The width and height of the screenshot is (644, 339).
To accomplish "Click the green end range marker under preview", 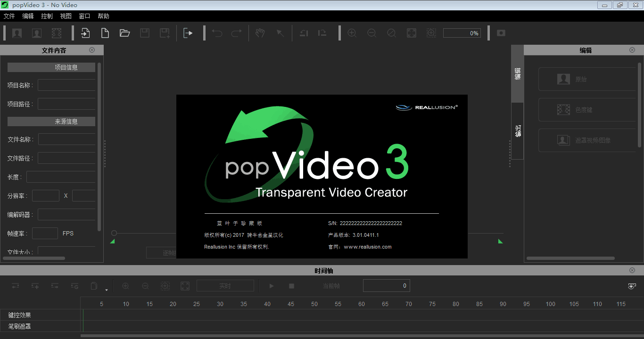I will click(x=500, y=241).
